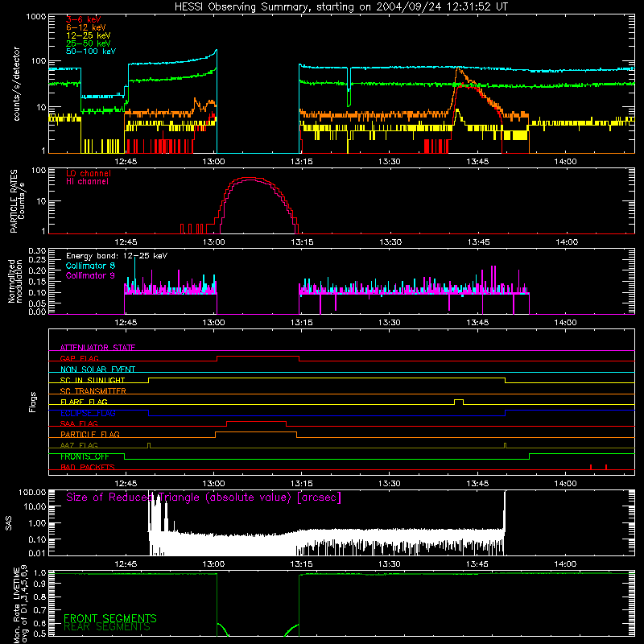644x644 pixels.
Task: Click the LO channel legend entry
Action: (x=89, y=173)
